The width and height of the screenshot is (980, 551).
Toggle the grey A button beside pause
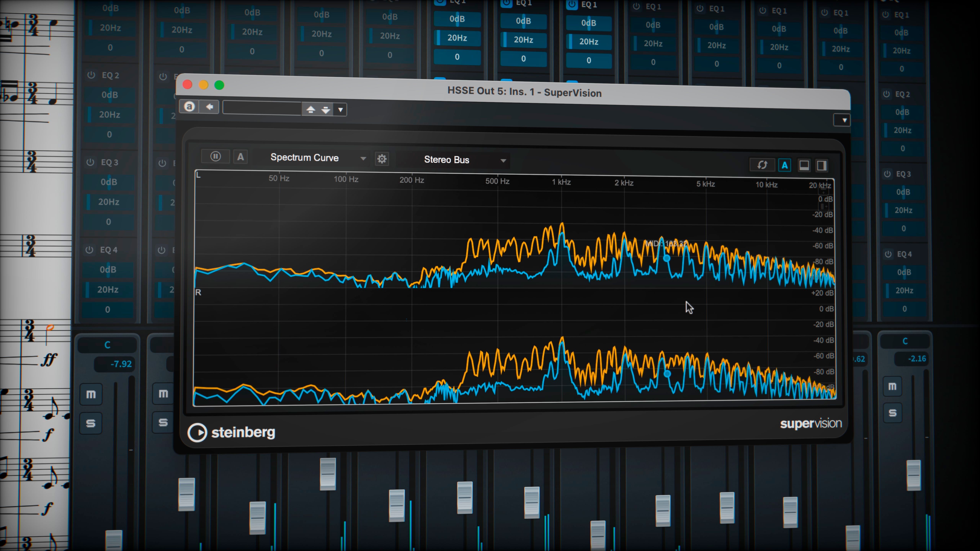pos(240,157)
